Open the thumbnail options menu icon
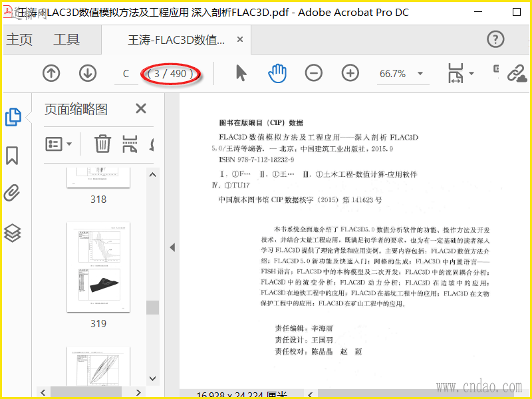532x399 pixels. point(59,144)
